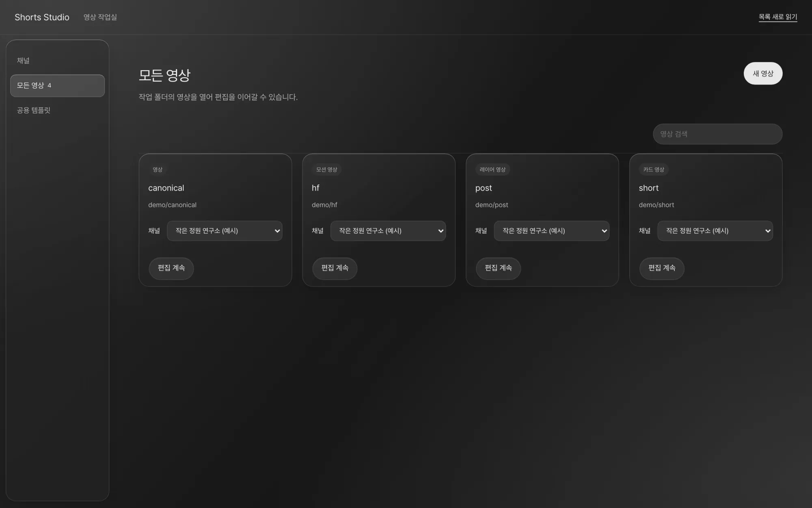
Task: Click the demo/canonical path text
Action: pos(172,205)
